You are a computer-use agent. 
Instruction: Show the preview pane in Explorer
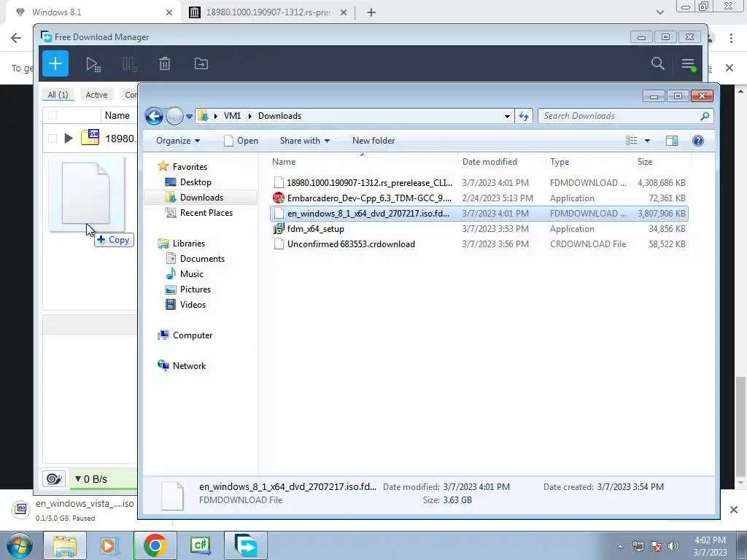pos(672,141)
